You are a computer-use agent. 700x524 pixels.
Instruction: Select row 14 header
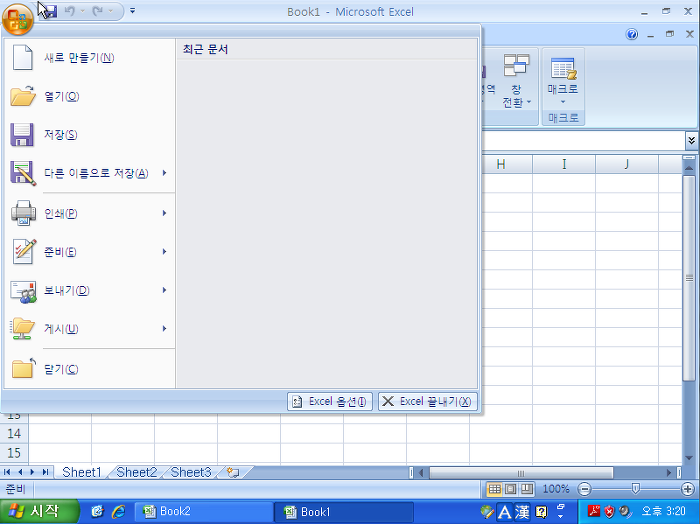(14, 433)
